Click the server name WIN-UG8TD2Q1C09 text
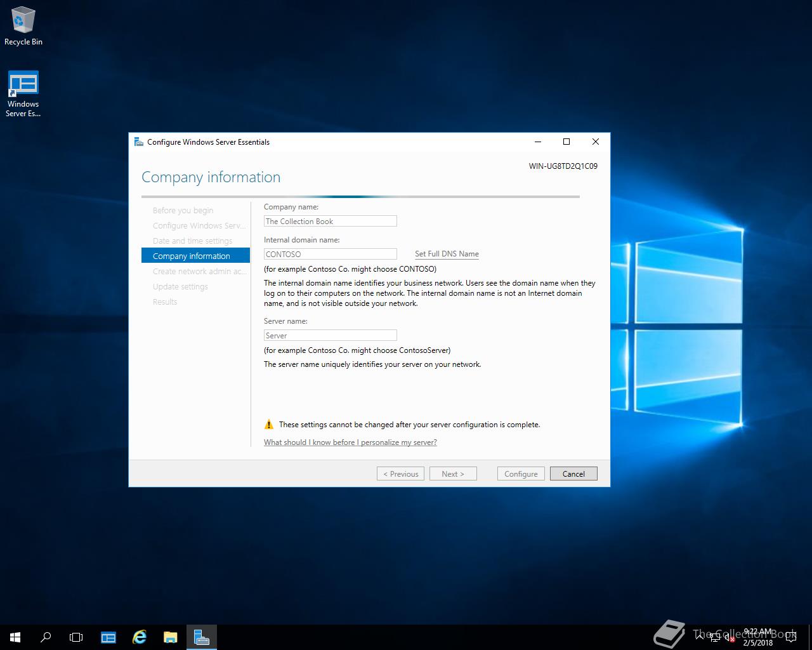The height and width of the screenshot is (650, 812). point(563,166)
